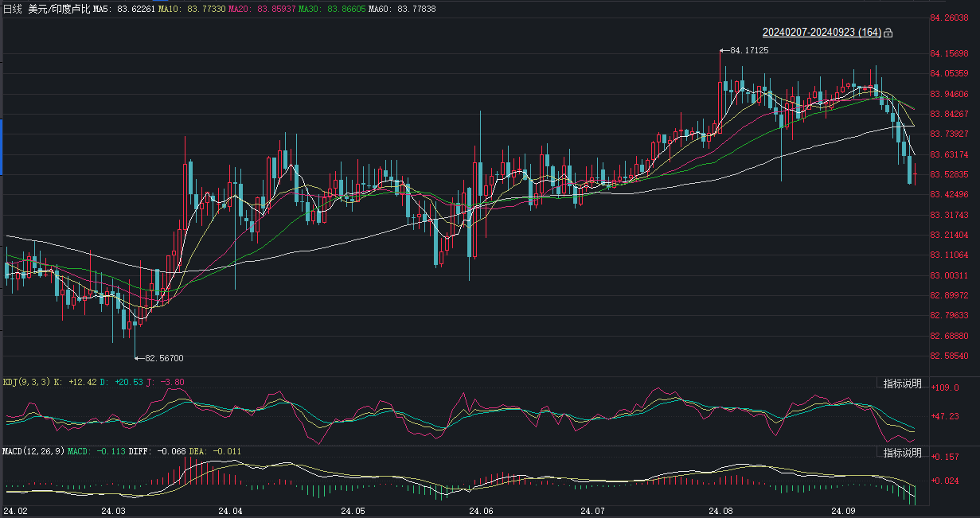Select the 24.06 date on timeline
Screen dimensions: 980x518
[x=482, y=511]
